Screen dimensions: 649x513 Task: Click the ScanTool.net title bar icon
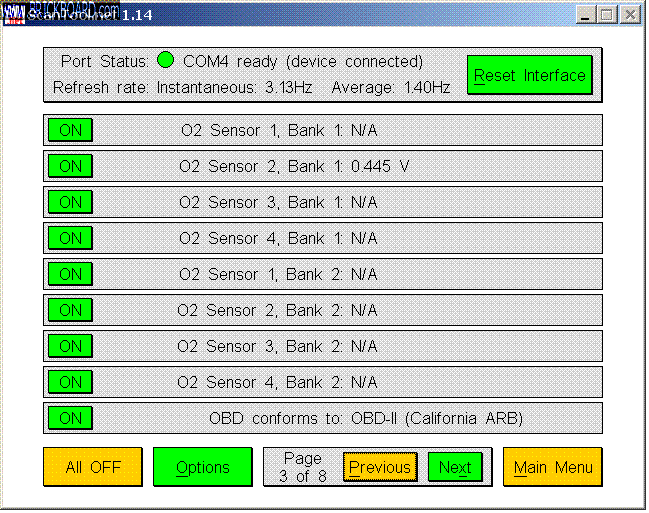pos(14,14)
